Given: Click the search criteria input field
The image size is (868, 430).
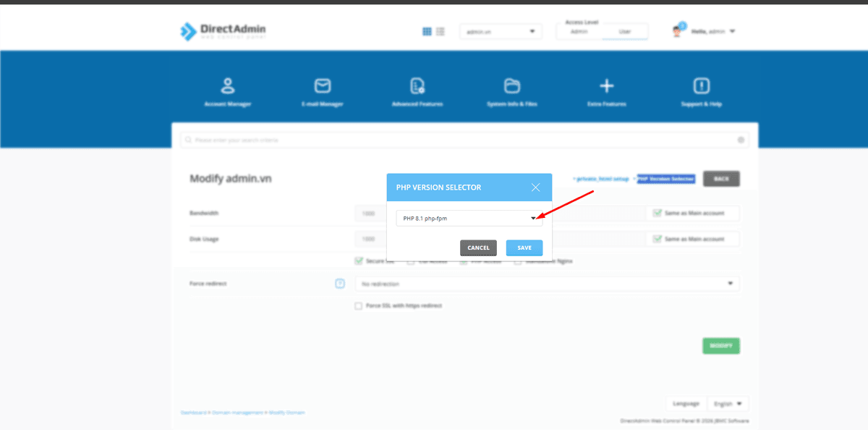Looking at the screenshot, I should 463,140.
